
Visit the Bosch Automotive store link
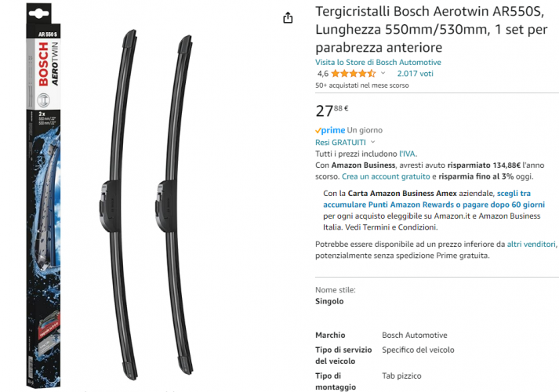coord(378,62)
